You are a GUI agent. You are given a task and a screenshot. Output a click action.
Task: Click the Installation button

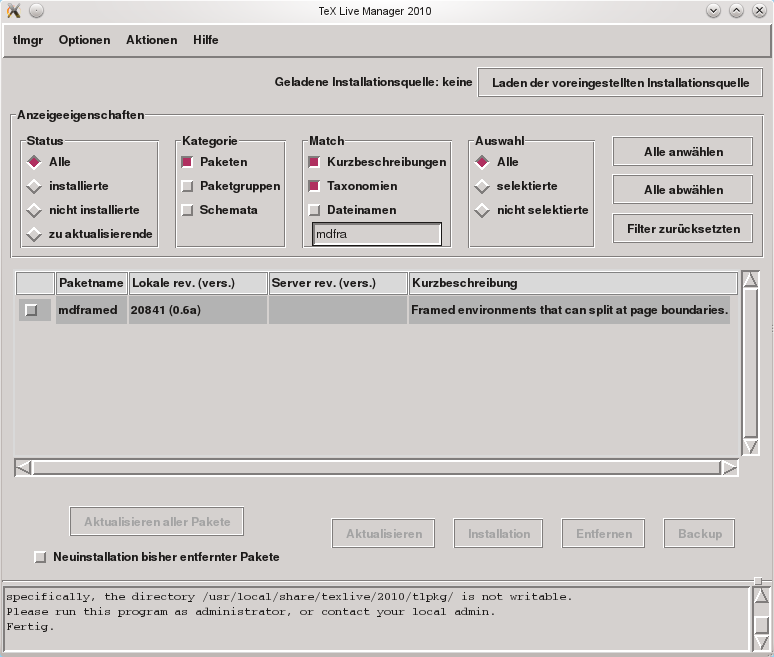point(499,533)
